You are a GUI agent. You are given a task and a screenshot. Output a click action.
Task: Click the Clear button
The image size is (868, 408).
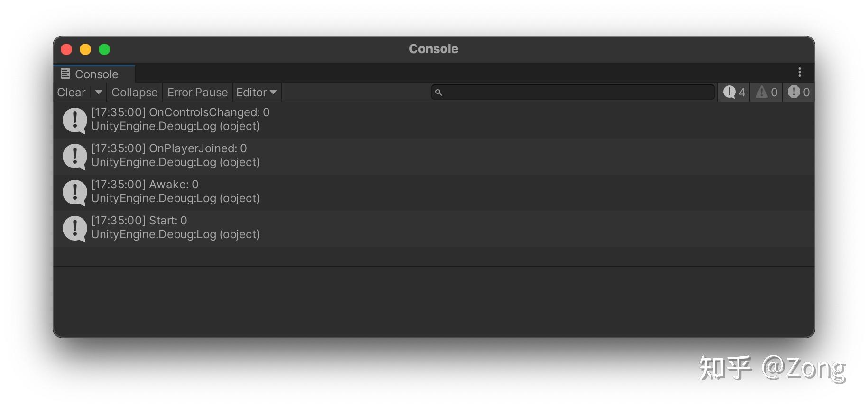click(x=72, y=93)
